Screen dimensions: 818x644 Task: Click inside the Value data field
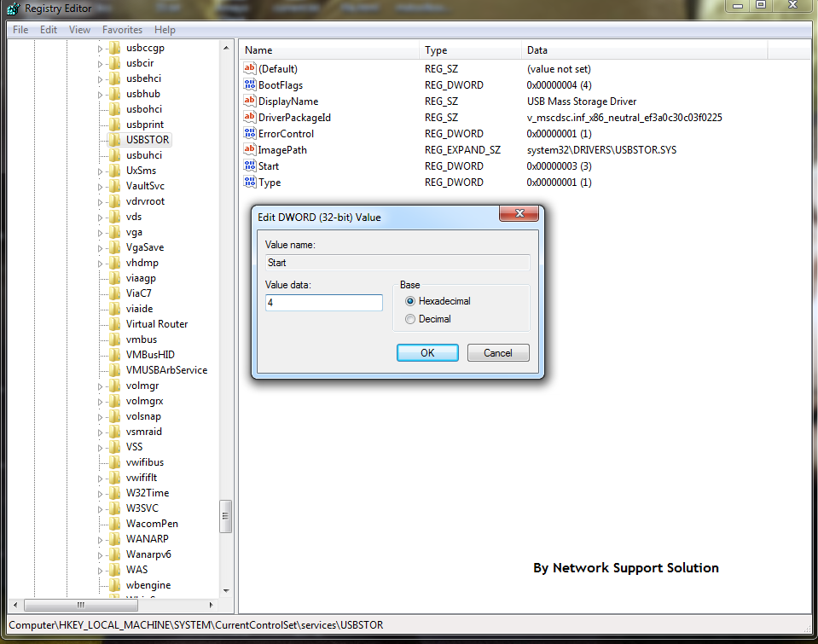tap(323, 303)
